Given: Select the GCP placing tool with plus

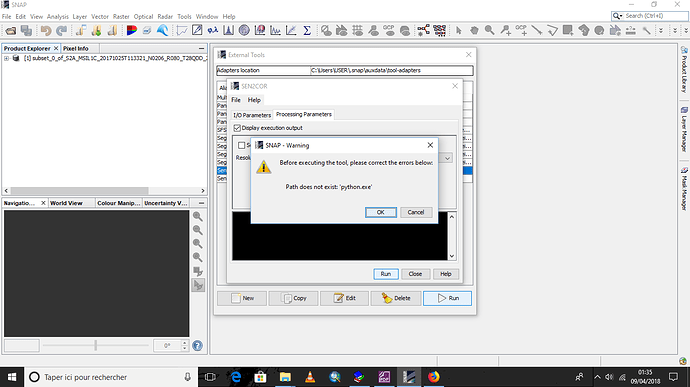Looking at the screenshot, I should coord(521,30).
